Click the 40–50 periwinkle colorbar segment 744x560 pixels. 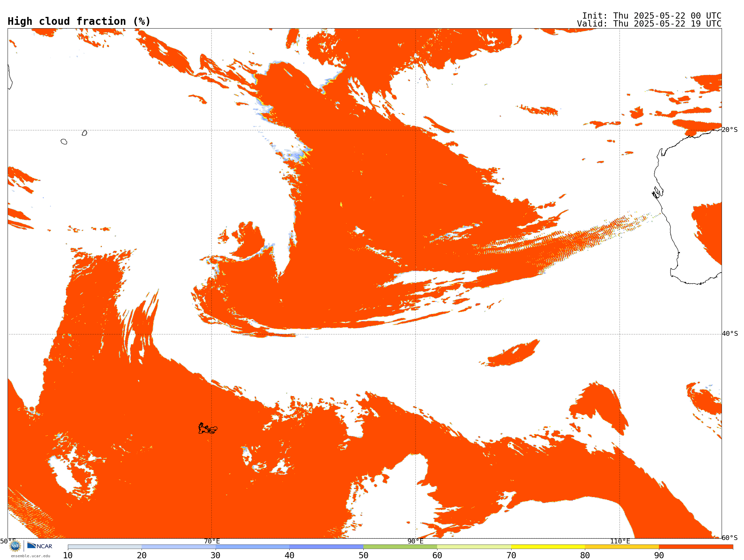point(326,547)
